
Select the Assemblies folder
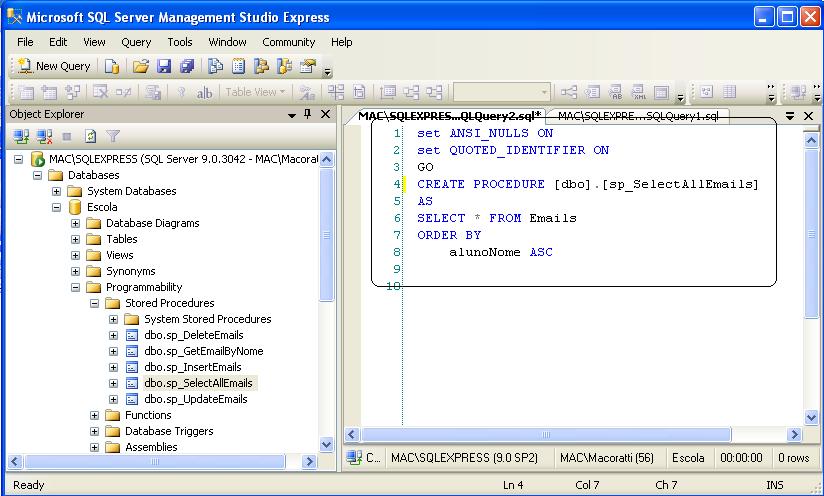(151, 447)
